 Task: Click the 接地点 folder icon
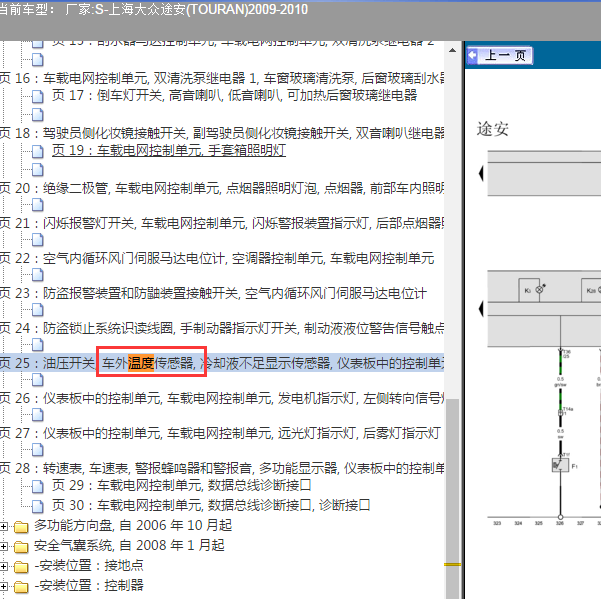(x=21, y=567)
